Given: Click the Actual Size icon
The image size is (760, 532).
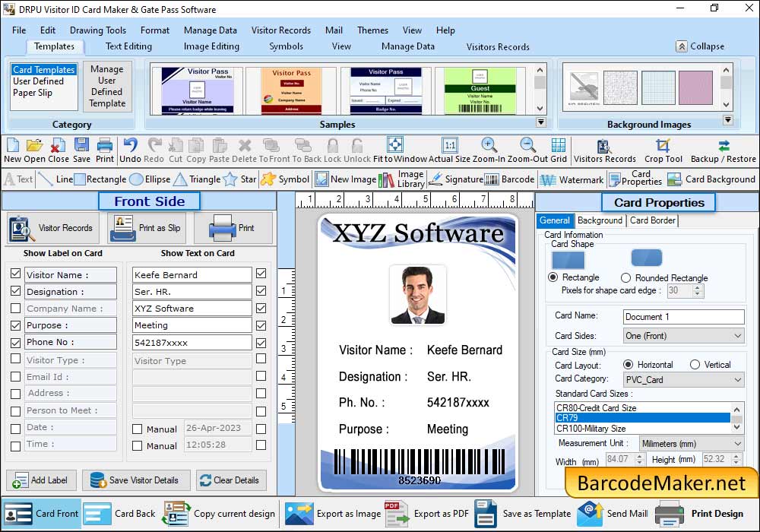Looking at the screenshot, I should [x=450, y=145].
